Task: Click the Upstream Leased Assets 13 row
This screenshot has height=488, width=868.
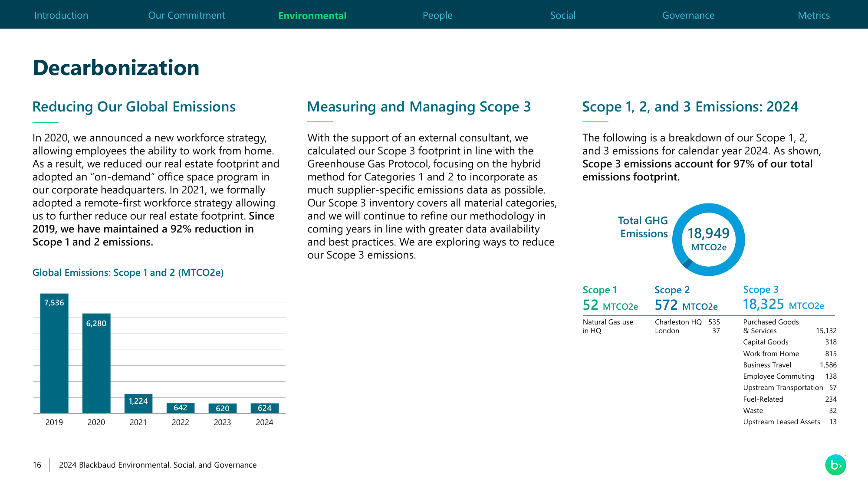Action: pyautogui.click(x=790, y=422)
